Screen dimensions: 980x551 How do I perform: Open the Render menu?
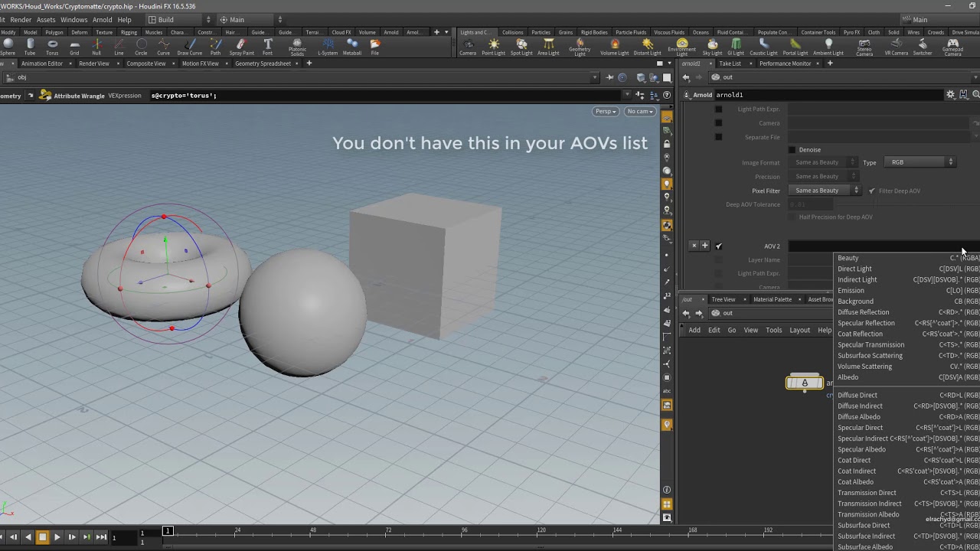[21, 19]
